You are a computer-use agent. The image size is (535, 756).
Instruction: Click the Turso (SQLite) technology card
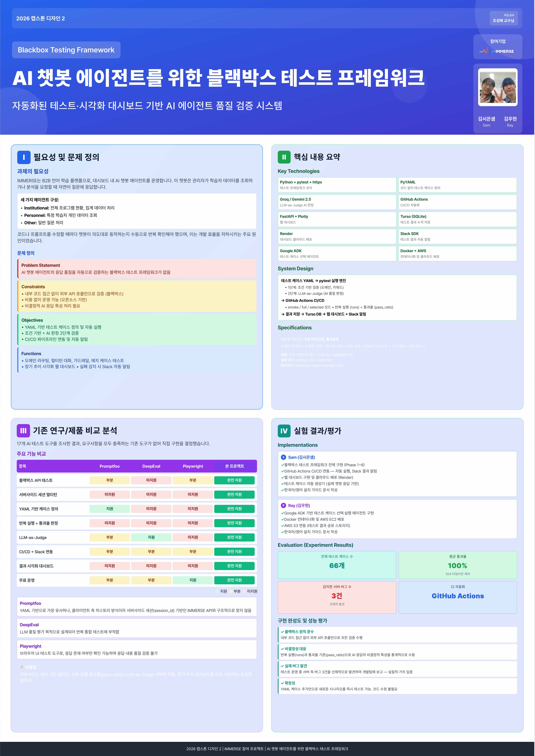point(458,219)
